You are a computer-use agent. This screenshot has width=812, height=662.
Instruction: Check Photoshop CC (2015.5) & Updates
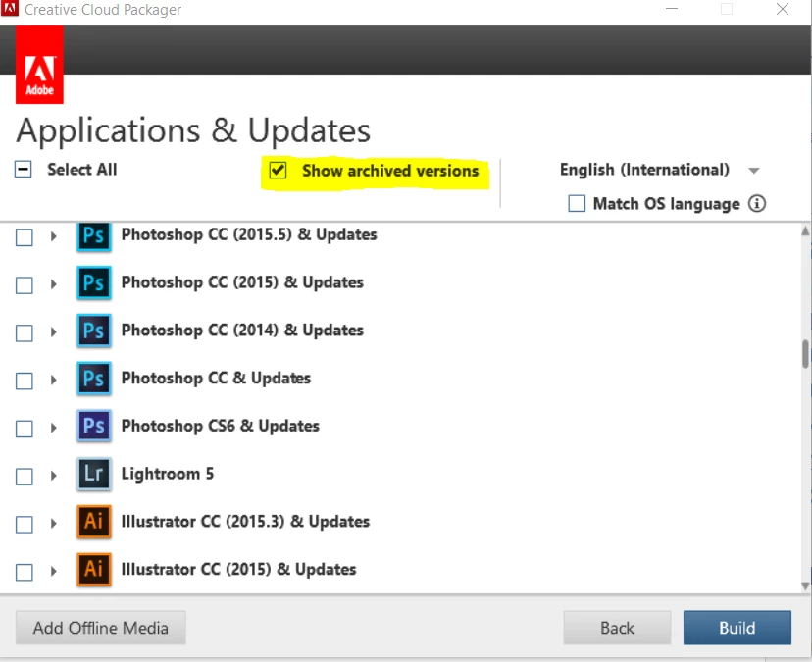tap(25, 237)
